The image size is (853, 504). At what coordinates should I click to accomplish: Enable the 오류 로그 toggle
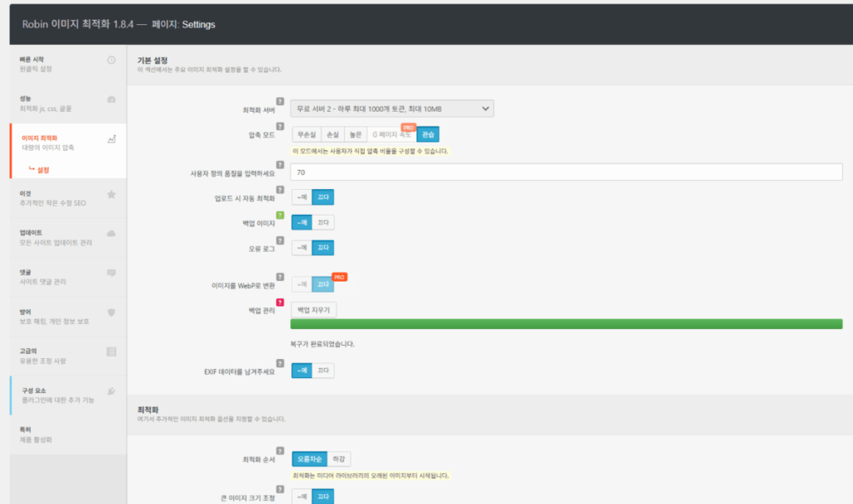[302, 247]
